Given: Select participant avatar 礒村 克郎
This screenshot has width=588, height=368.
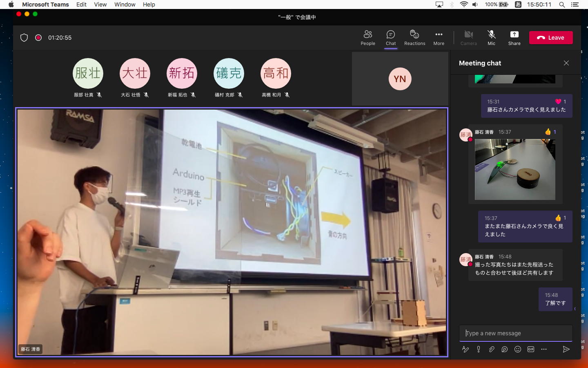Looking at the screenshot, I should (229, 74).
